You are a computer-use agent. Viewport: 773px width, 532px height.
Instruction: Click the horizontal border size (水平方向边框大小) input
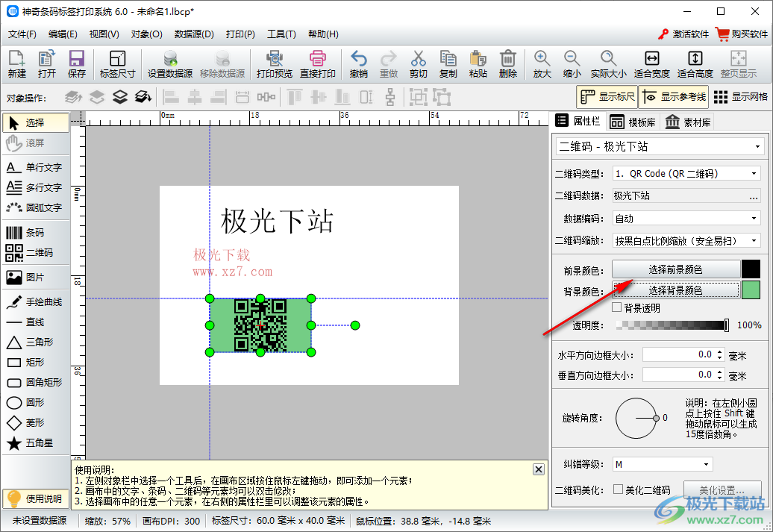click(683, 355)
